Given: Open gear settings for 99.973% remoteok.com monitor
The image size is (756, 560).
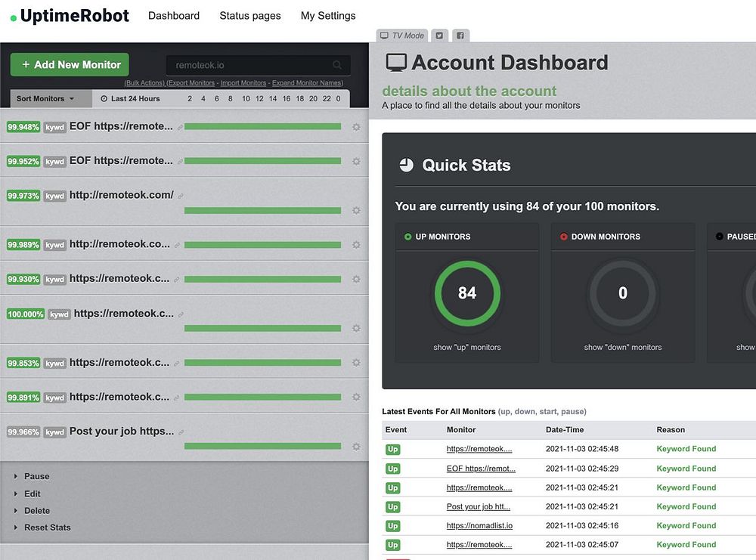Looking at the screenshot, I should click(x=356, y=211).
